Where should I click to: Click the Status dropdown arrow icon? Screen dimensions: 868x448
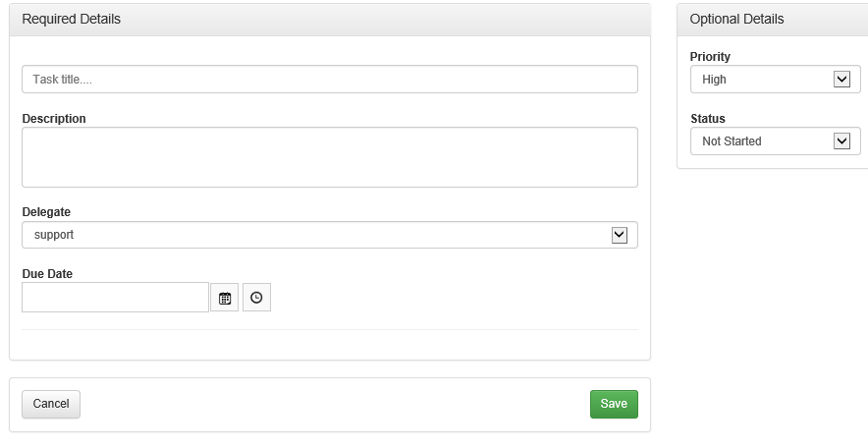coord(841,141)
